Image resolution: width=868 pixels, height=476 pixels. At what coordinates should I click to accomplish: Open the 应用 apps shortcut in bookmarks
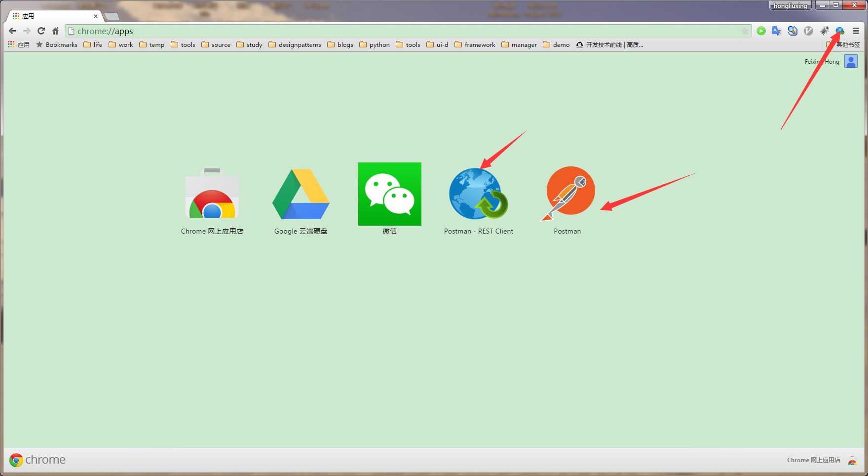(19, 44)
